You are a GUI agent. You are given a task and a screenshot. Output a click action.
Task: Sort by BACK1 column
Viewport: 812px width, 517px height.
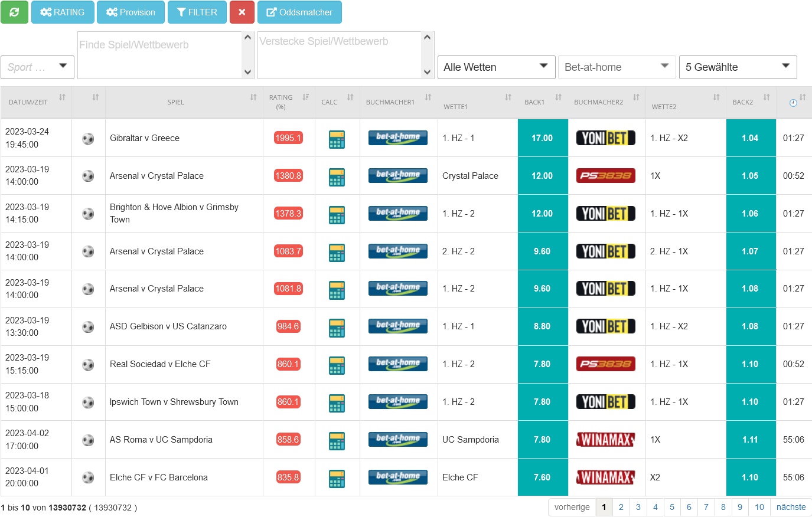(x=543, y=102)
